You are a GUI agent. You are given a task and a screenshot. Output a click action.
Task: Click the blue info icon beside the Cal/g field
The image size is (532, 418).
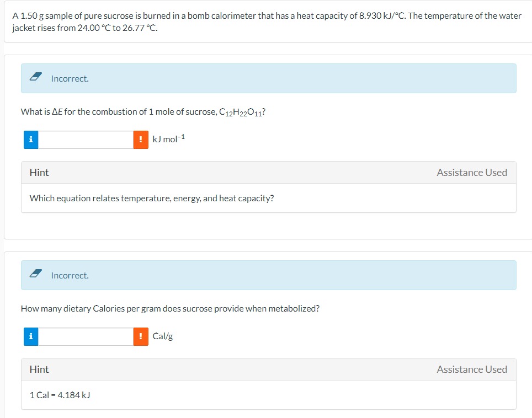click(31, 336)
